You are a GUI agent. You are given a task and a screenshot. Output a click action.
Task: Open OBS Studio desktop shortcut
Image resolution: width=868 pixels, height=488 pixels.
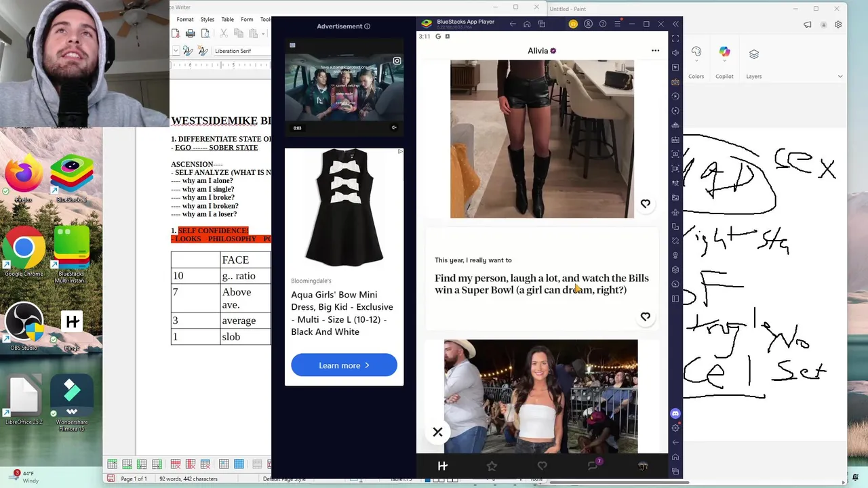[24, 327]
